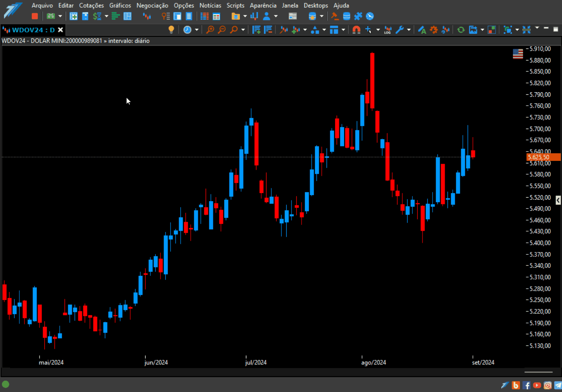Close the WDOV24 : D tab
562x392 pixels.
coord(60,30)
